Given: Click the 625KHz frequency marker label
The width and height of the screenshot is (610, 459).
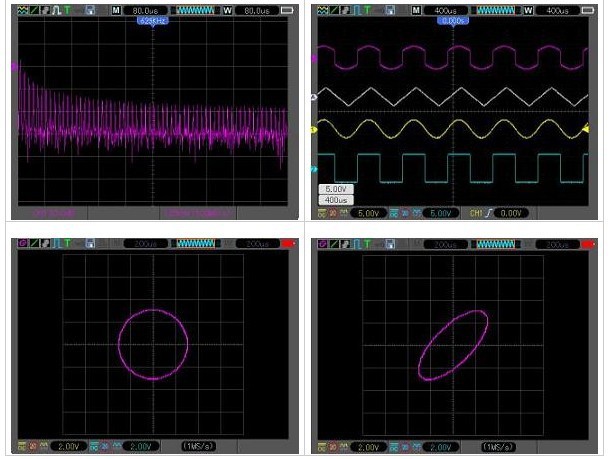Looking at the screenshot, I should (152, 21).
